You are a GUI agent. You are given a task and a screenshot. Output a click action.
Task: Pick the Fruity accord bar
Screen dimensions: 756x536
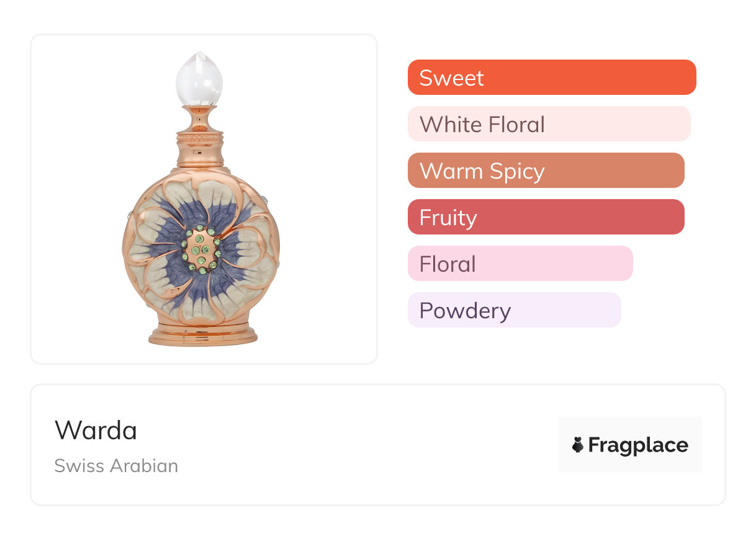click(546, 217)
